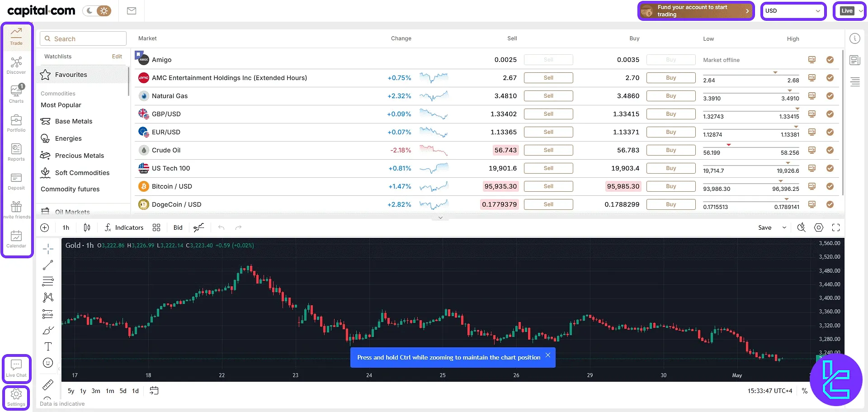868x412 pixels.
Task: Open the list panel icon on right
Action: tap(855, 82)
